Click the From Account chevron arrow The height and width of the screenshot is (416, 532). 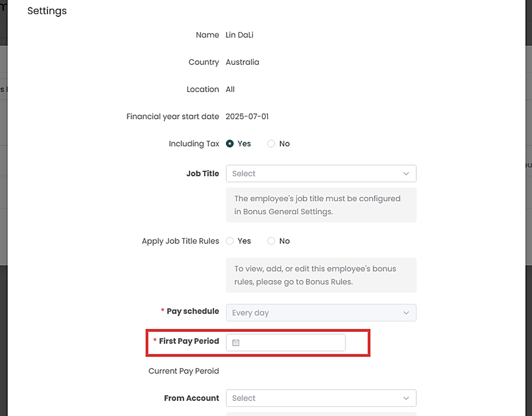point(406,398)
